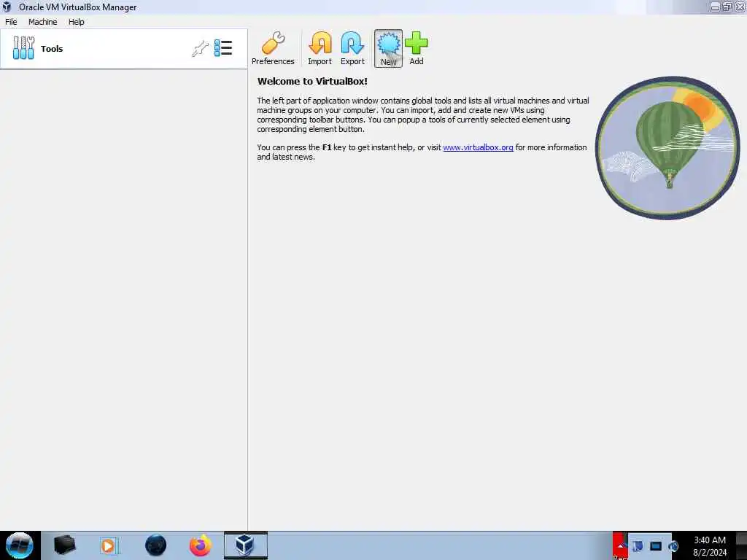Click the flag tray icon
The height and width of the screenshot is (560, 747).
click(x=638, y=545)
